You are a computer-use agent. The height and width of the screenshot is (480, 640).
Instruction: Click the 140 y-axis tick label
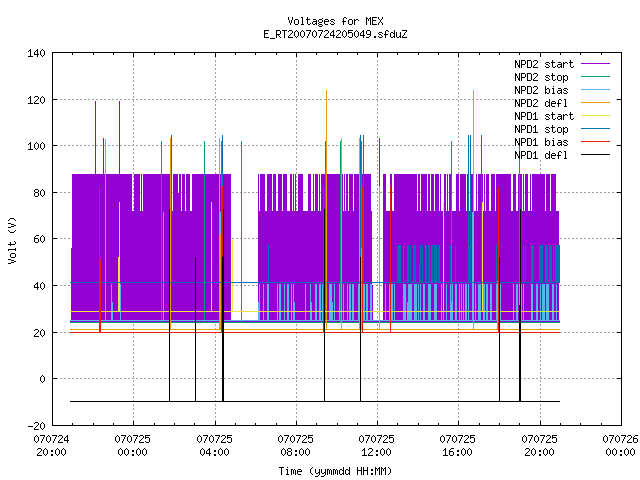(36, 53)
